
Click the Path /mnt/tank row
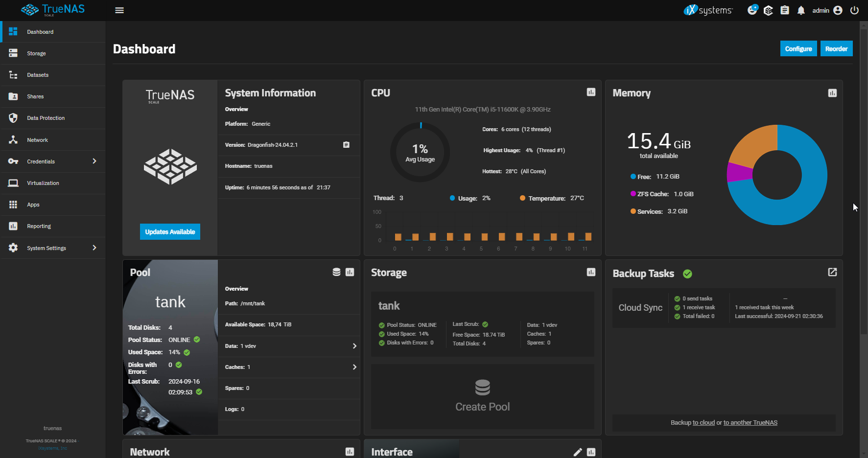(x=289, y=303)
